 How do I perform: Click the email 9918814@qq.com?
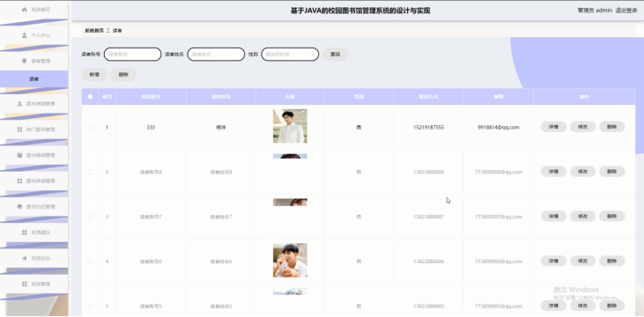tap(498, 128)
